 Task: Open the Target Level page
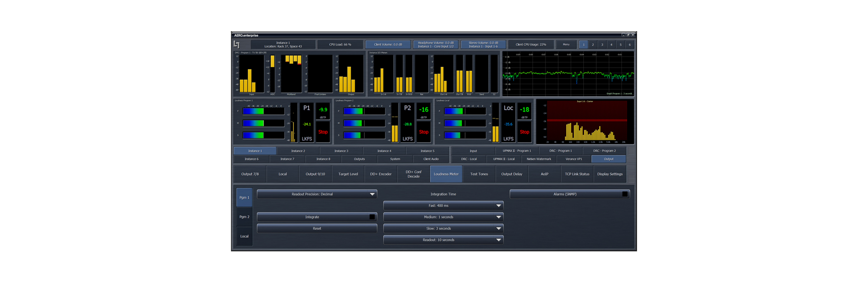[x=348, y=174]
